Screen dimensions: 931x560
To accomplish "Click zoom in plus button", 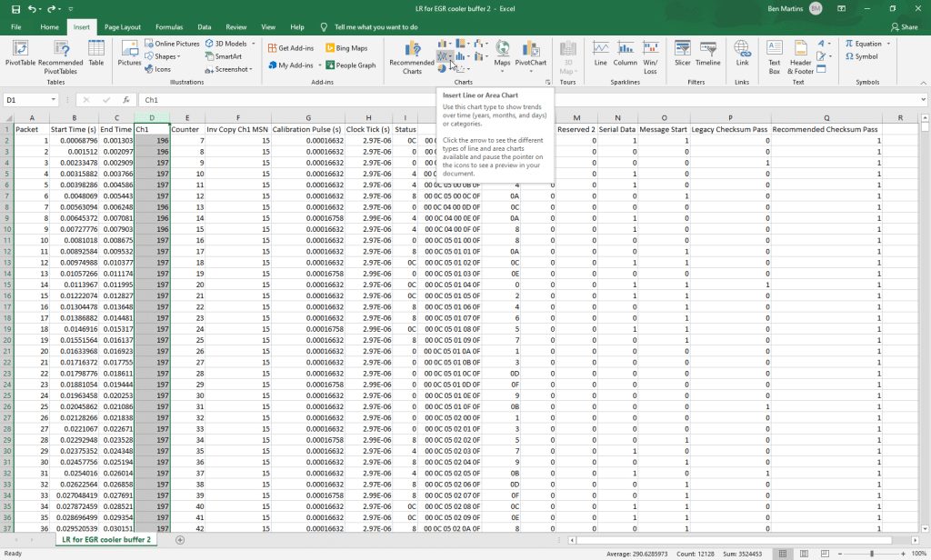I will pyautogui.click(x=903, y=554).
